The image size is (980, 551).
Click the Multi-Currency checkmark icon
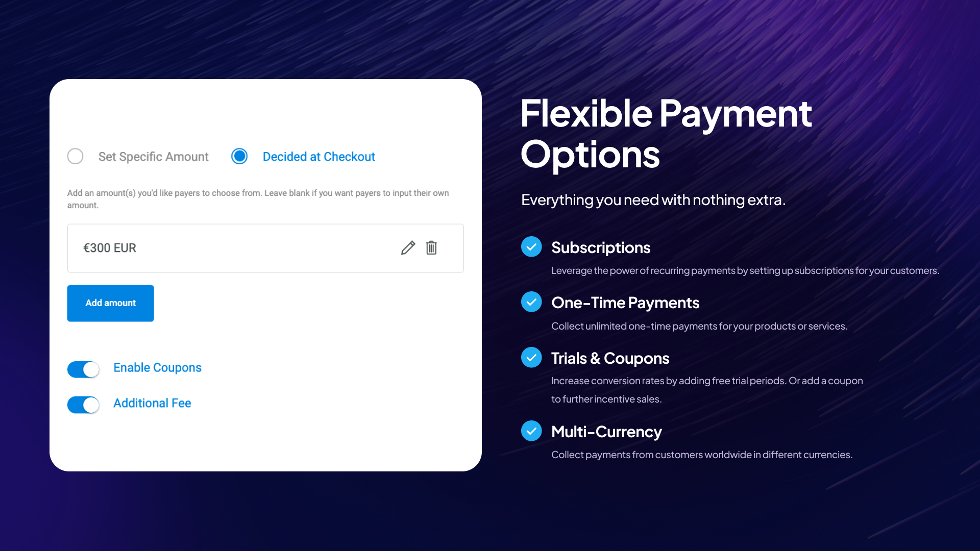pyautogui.click(x=531, y=430)
